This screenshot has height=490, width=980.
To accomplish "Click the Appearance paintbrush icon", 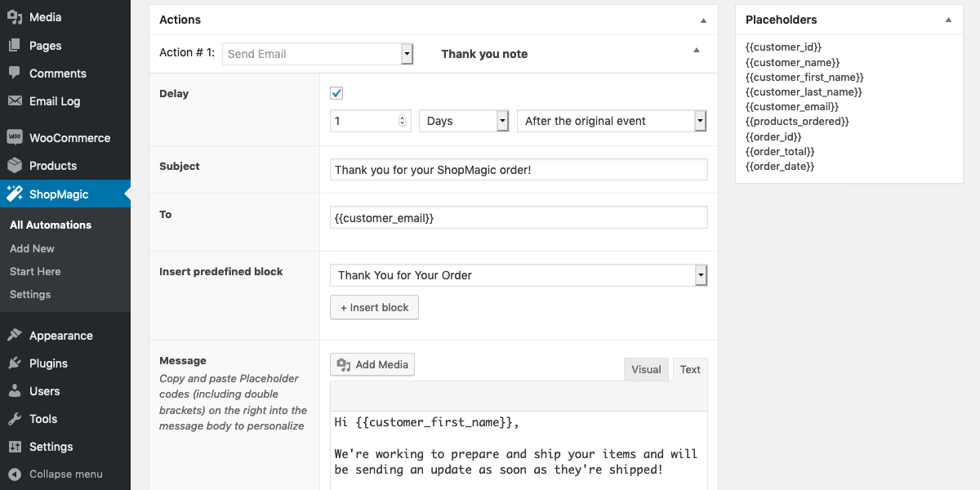I will (x=15, y=336).
